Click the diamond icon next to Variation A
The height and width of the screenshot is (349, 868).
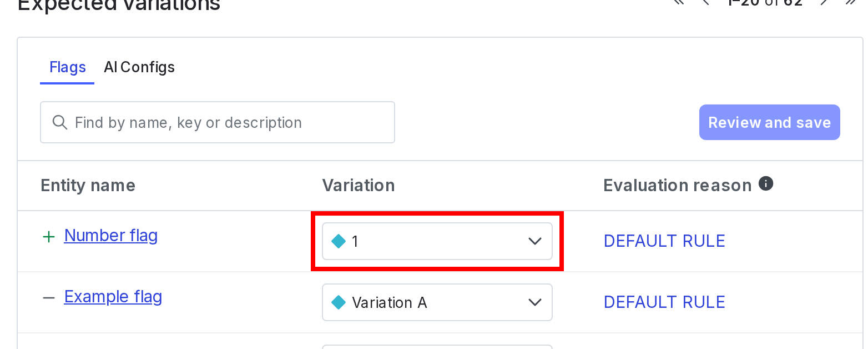click(338, 302)
